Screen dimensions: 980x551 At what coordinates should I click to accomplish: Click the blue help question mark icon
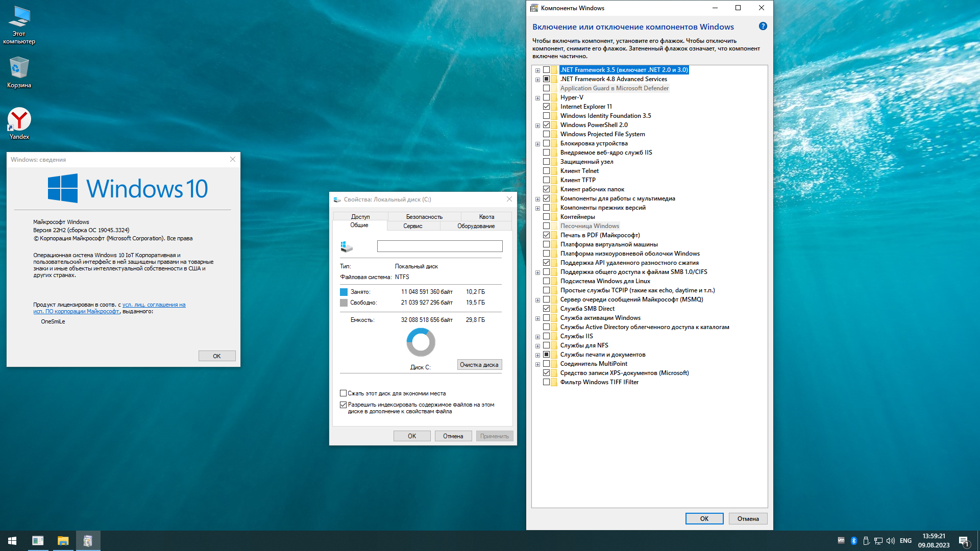763,27
